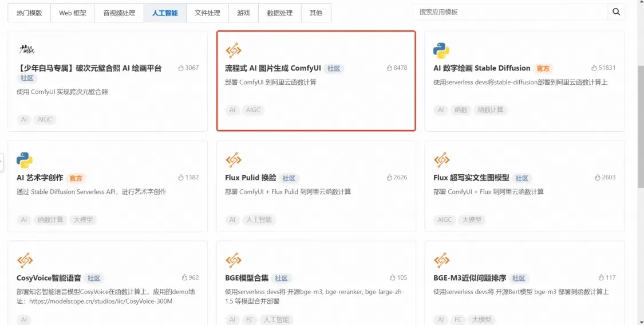Image resolution: width=644 pixels, height=325 pixels.
Task: Click flame icon beside 2603 count
Action: (598, 177)
